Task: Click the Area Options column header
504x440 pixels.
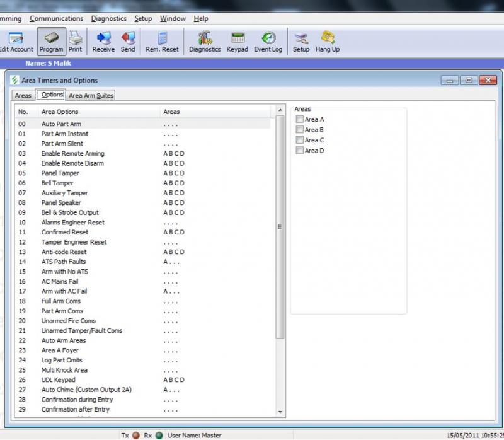Action: (x=60, y=112)
